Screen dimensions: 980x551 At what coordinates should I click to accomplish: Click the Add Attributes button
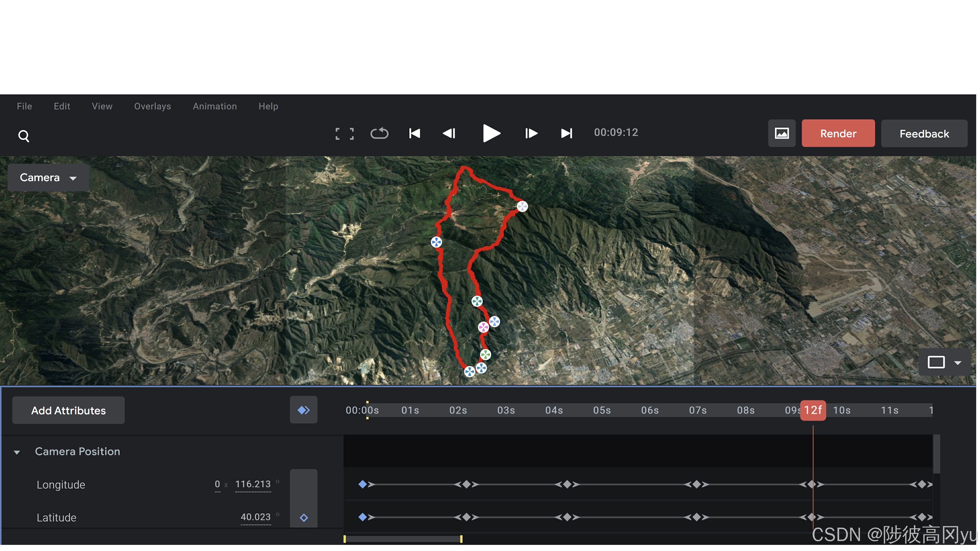[68, 410]
